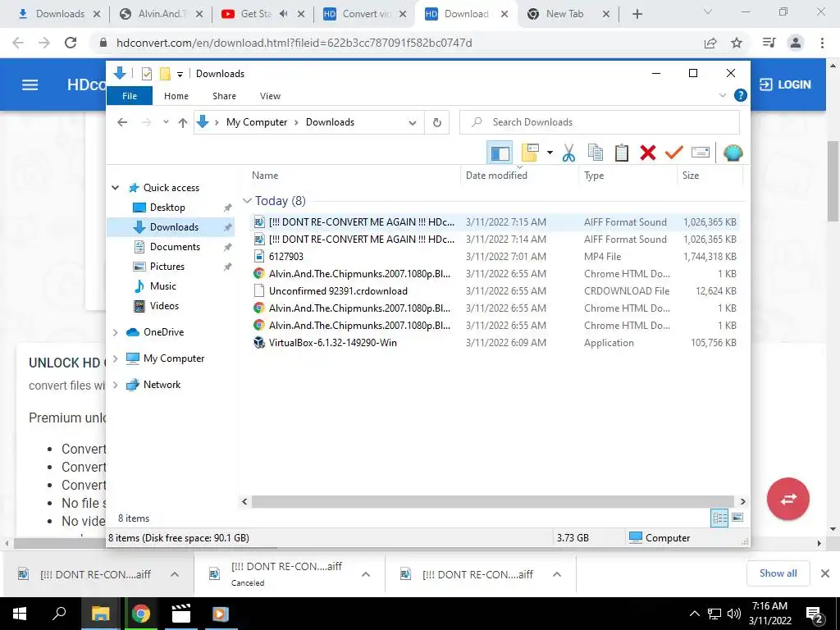
Task: Go back in File Explorer navigation
Action: tap(122, 123)
